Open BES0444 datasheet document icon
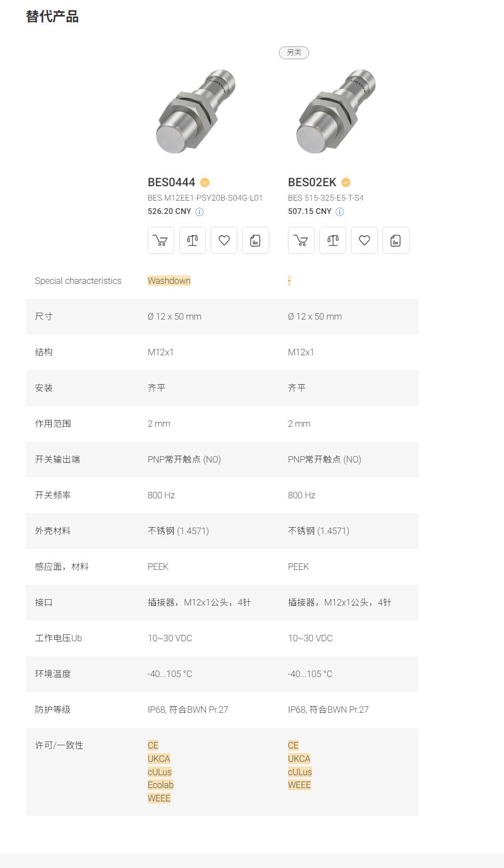 point(255,240)
